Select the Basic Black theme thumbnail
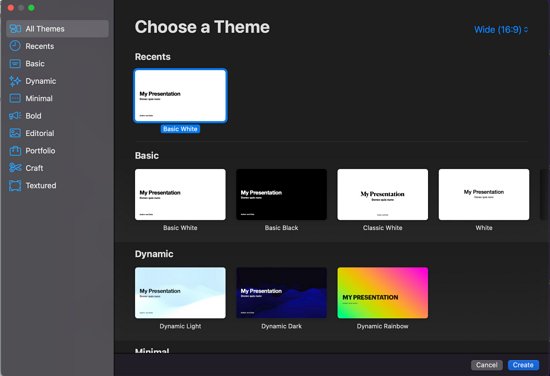 pyautogui.click(x=281, y=195)
